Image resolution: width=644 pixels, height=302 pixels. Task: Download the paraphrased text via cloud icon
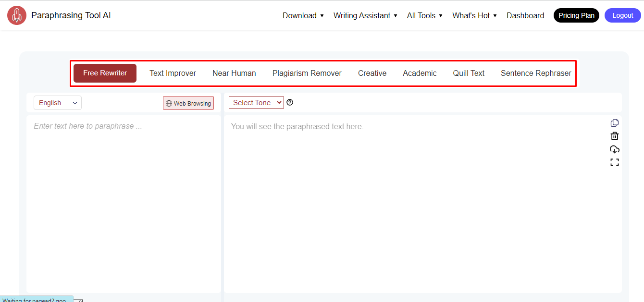[614, 149]
